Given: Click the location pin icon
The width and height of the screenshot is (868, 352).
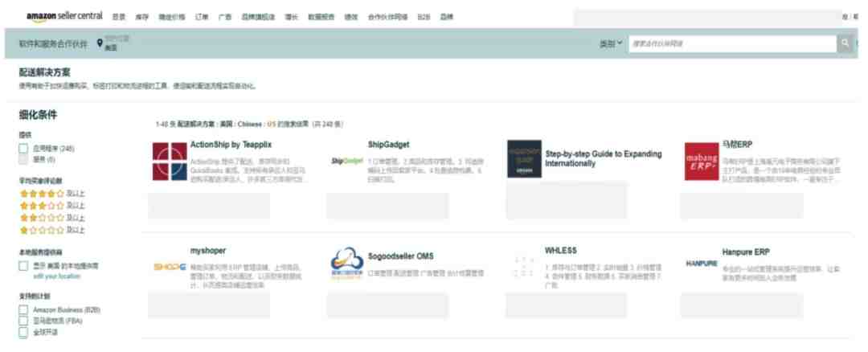Looking at the screenshot, I should [x=100, y=43].
